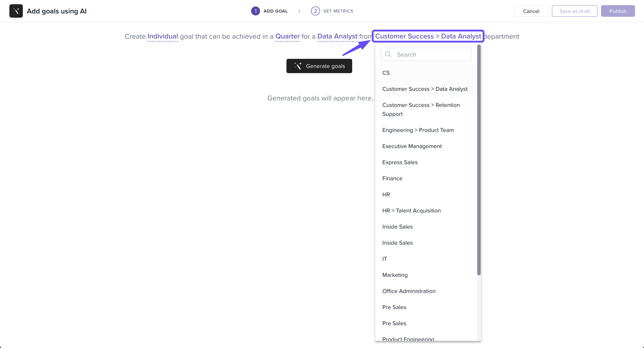Image resolution: width=644 pixels, height=348 pixels.
Task: Click the search magnifier icon in dropdown
Action: coord(388,55)
